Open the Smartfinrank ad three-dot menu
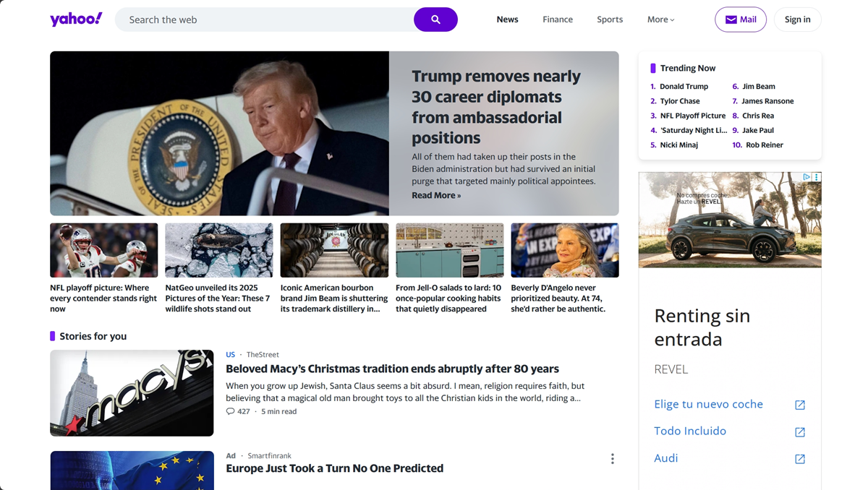The width and height of the screenshot is (868, 490). point(612,459)
